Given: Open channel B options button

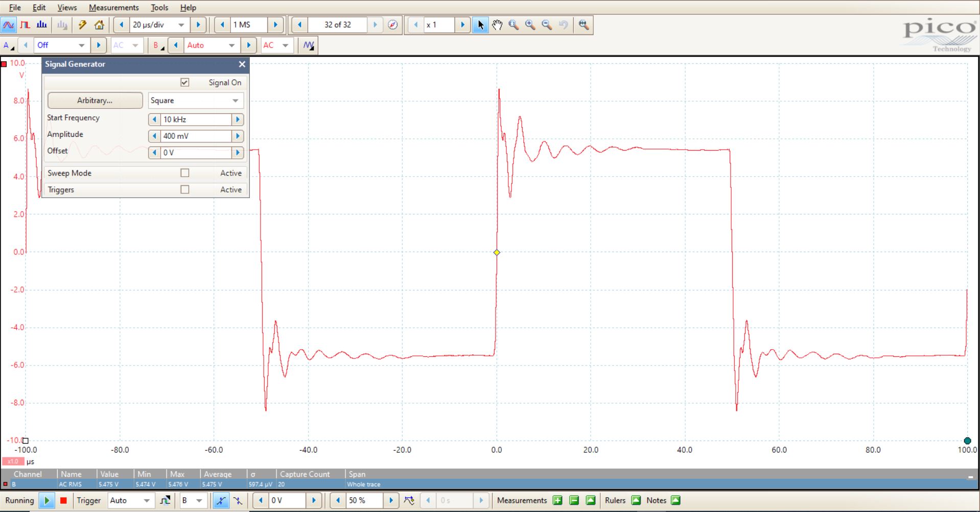Looking at the screenshot, I should pyautogui.click(x=158, y=45).
